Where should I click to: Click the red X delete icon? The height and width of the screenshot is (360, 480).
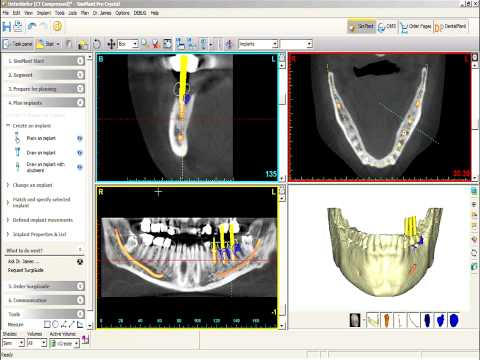tap(156, 44)
